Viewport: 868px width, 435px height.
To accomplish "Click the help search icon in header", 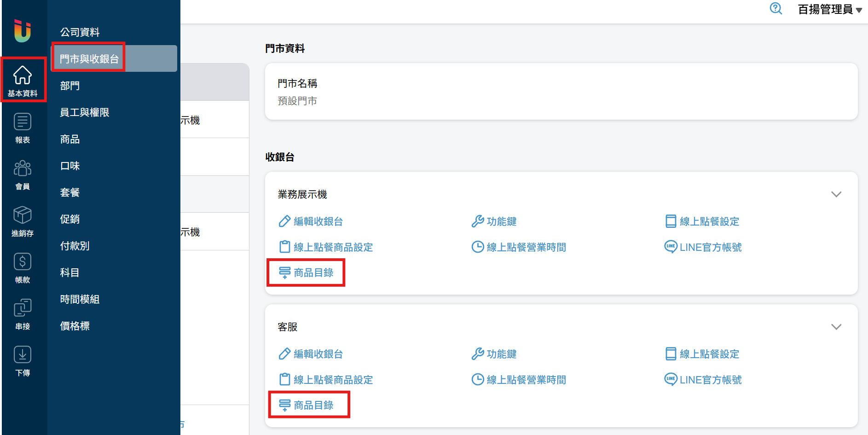I will (775, 9).
